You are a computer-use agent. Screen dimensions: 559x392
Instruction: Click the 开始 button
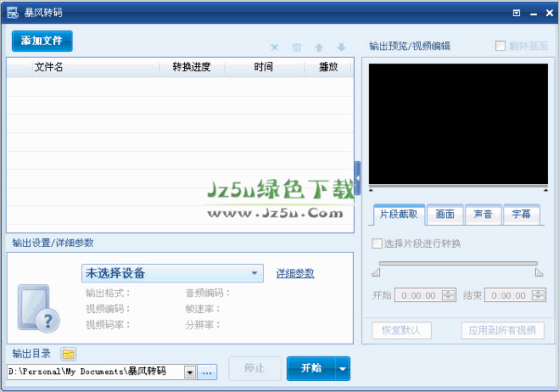point(310,368)
